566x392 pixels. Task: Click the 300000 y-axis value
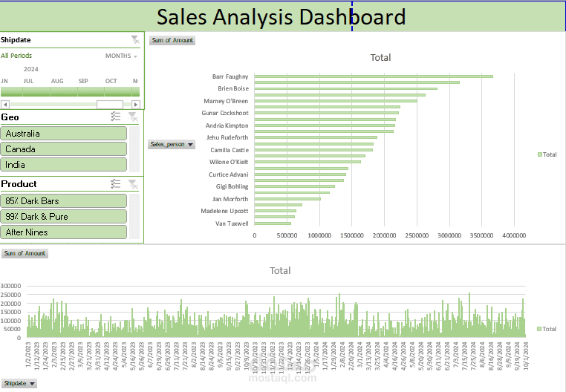11,286
